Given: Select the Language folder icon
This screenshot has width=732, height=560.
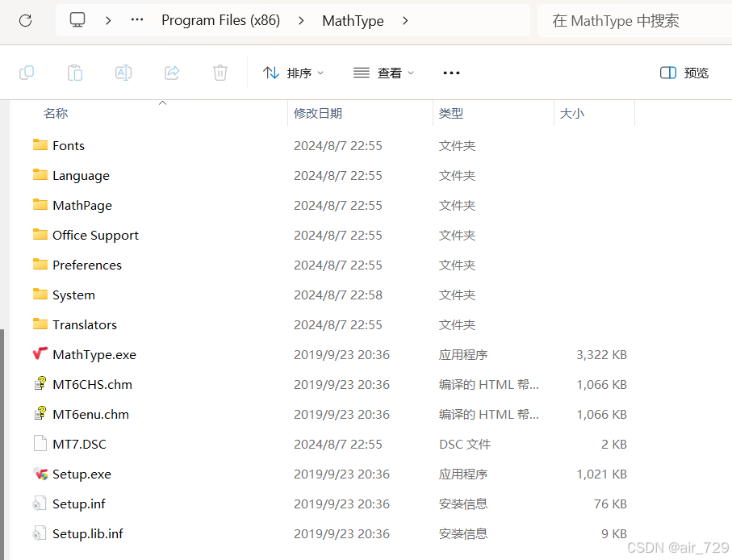Looking at the screenshot, I should [40, 174].
